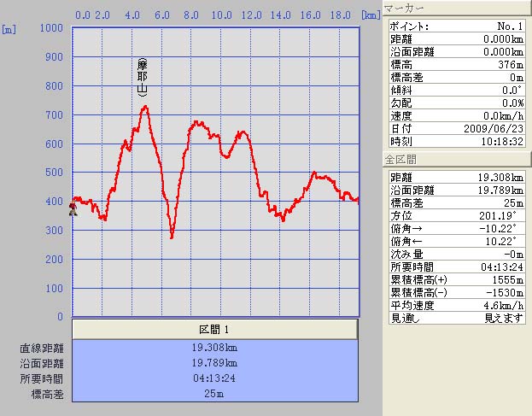Select the marker 速度 0.0km/h row
The image size is (532, 416).
click(x=457, y=115)
